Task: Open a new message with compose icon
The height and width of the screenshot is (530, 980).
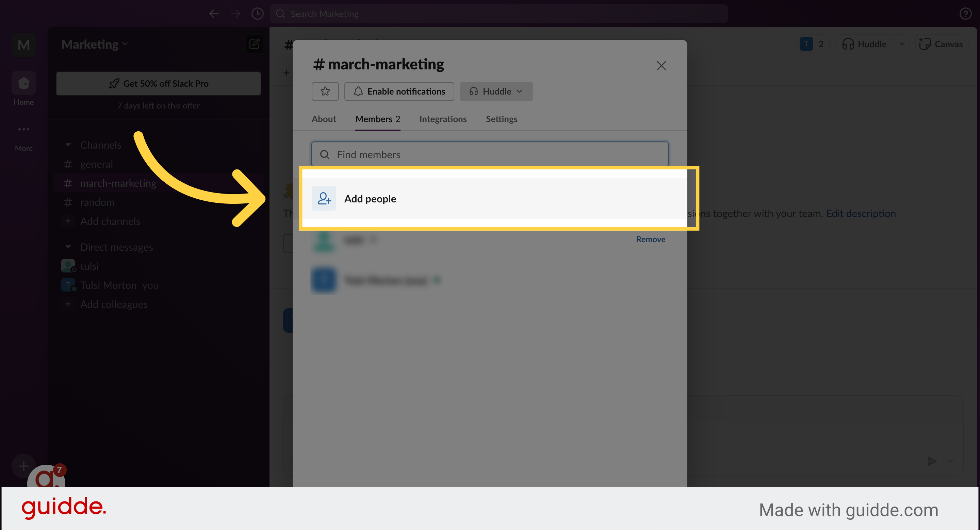Action: 254,44
